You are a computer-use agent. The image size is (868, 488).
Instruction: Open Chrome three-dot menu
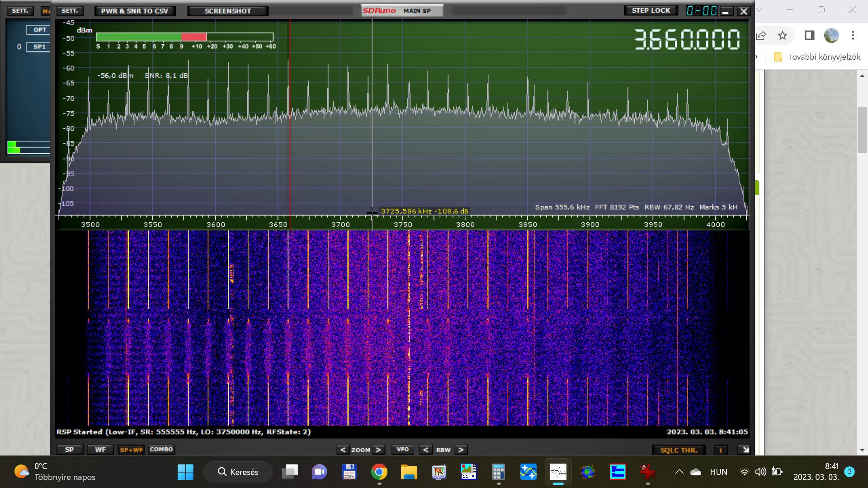point(853,35)
